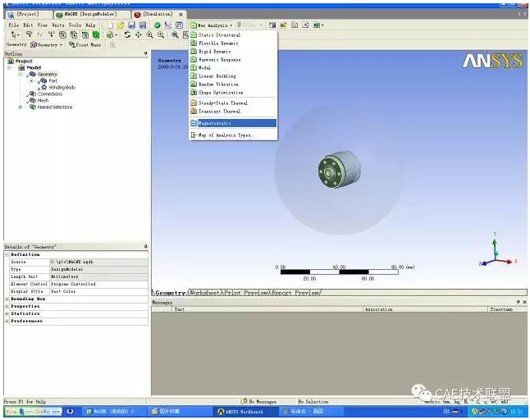The image size is (530, 420).
Task: Click the Messages panel pin icon
Action: click(519, 302)
